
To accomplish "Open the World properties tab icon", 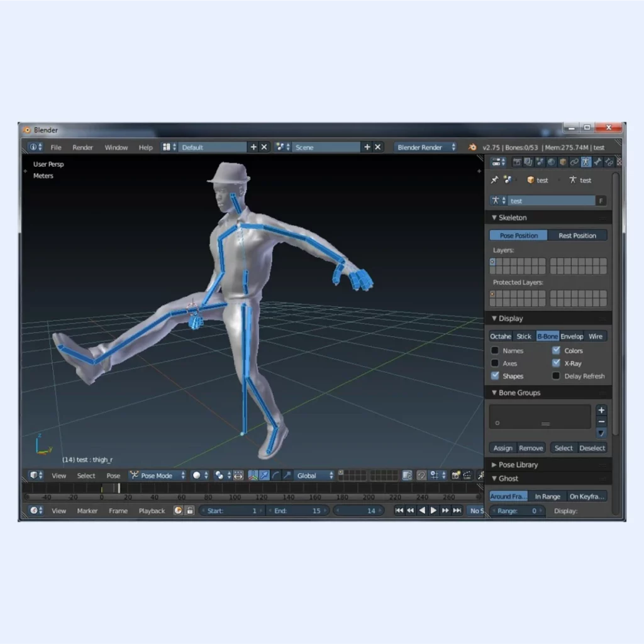I will pyautogui.click(x=551, y=162).
